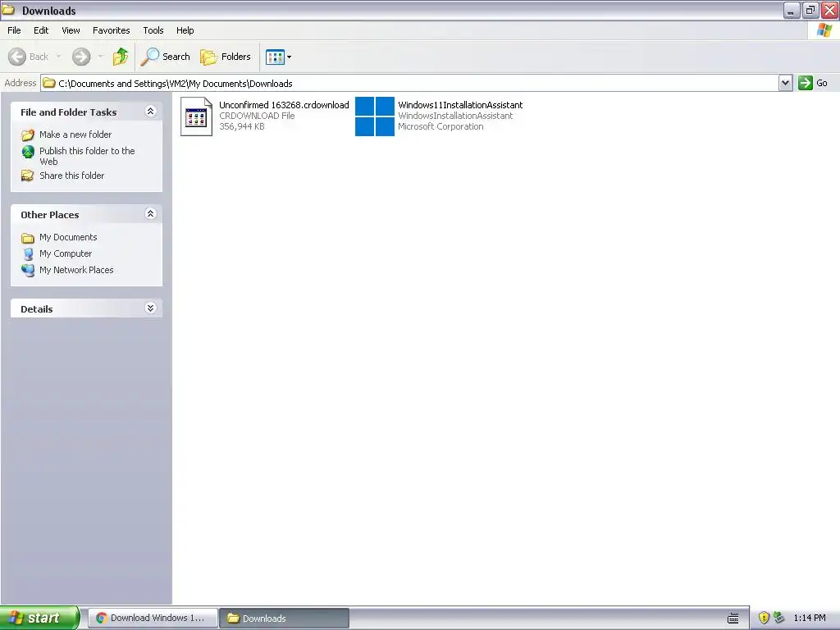The width and height of the screenshot is (840, 630).
Task: Switch to Download Windows 1... Chrome taskbar button
Action: 153,619
